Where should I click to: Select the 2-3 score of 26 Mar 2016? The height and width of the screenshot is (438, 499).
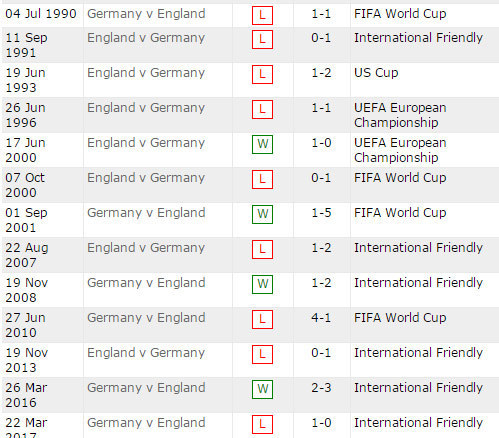321,388
